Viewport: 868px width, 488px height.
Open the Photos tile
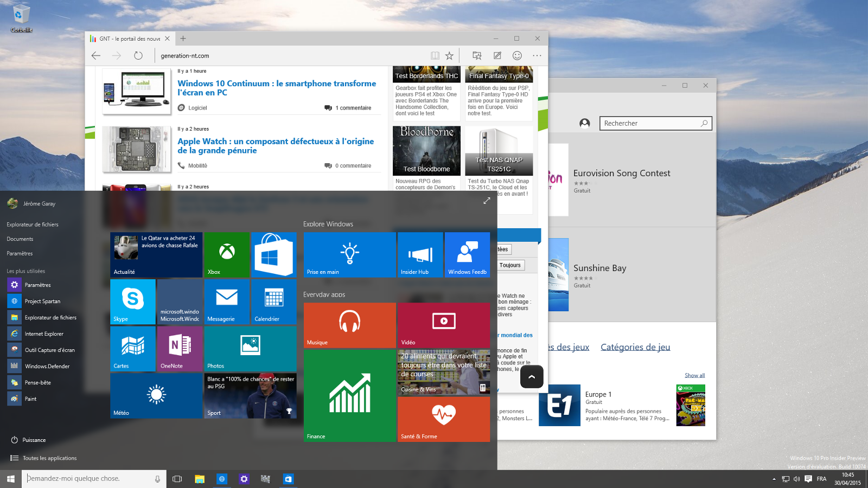coord(250,349)
